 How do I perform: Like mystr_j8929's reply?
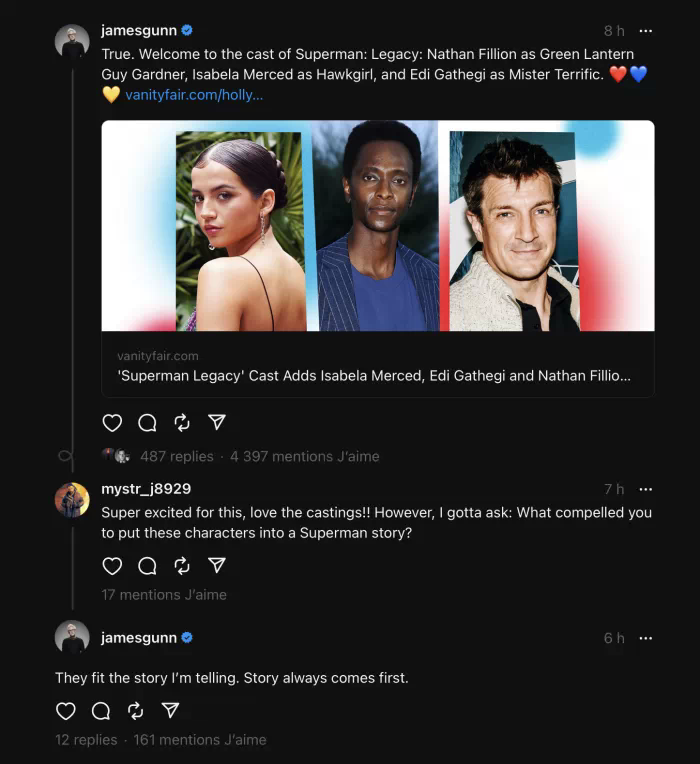[112, 566]
